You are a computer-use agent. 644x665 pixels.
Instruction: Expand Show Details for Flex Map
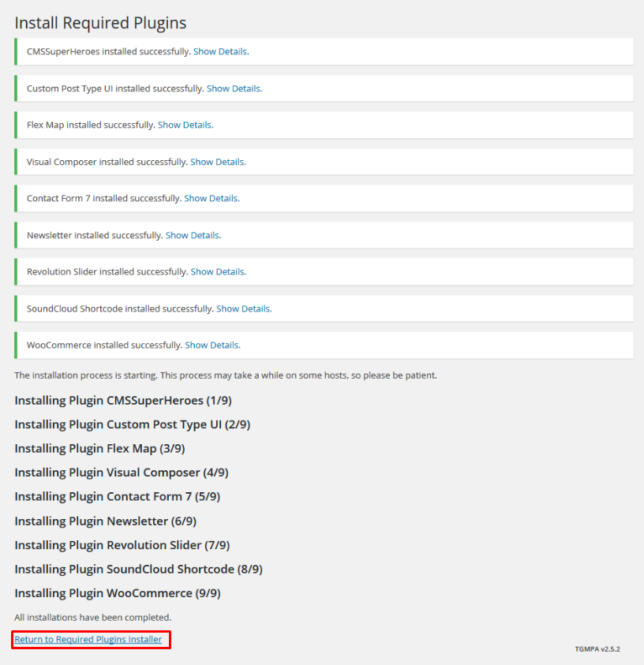pos(185,125)
